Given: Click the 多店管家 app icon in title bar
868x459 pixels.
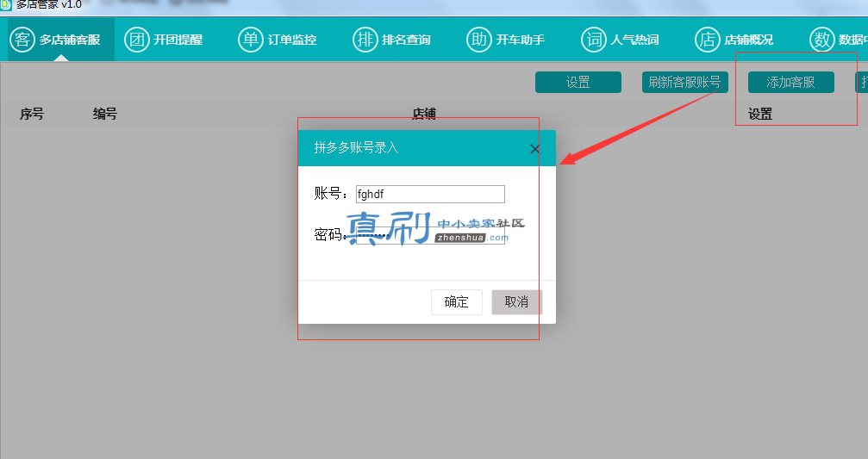Looking at the screenshot, I should coord(5,4).
